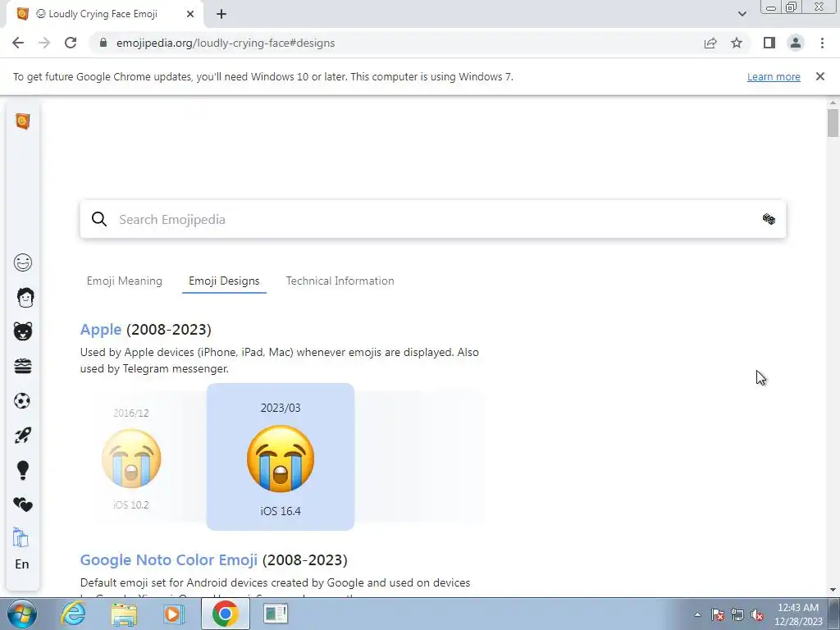Screen dimensions: 840x630
Task: Open Objects light bulb icon
Action: tap(22, 470)
